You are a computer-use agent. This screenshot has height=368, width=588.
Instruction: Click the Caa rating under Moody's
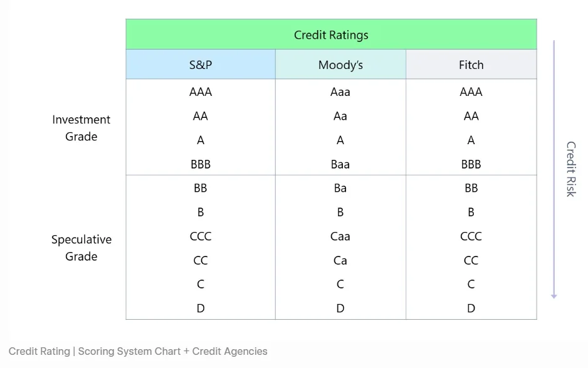pyautogui.click(x=340, y=236)
